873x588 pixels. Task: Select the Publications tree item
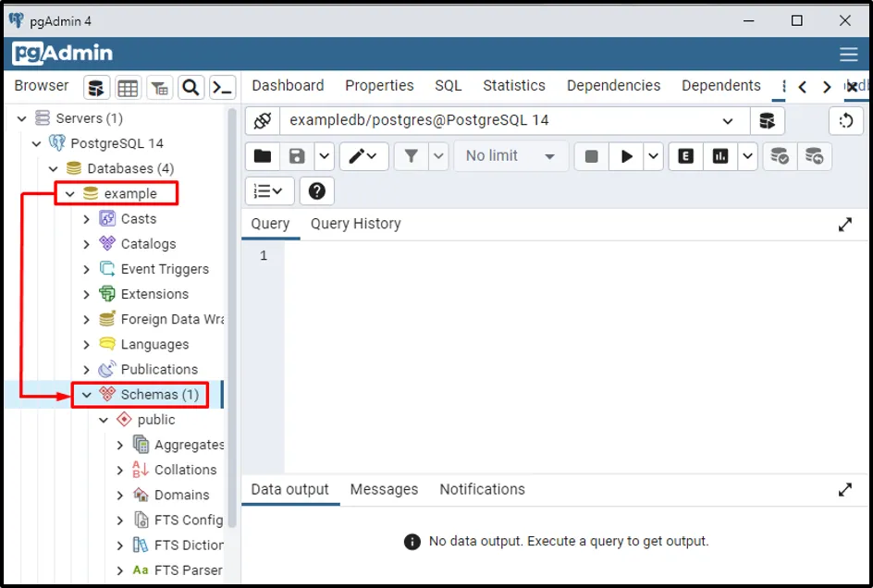coord(159,369)
